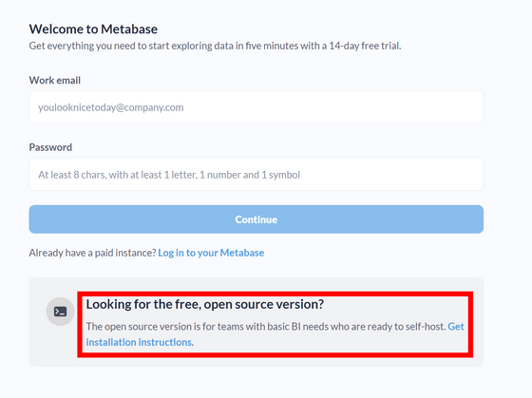Click the terminal icon in the open source card
Viewport: 532px width, 398px height.
(60, 312)
